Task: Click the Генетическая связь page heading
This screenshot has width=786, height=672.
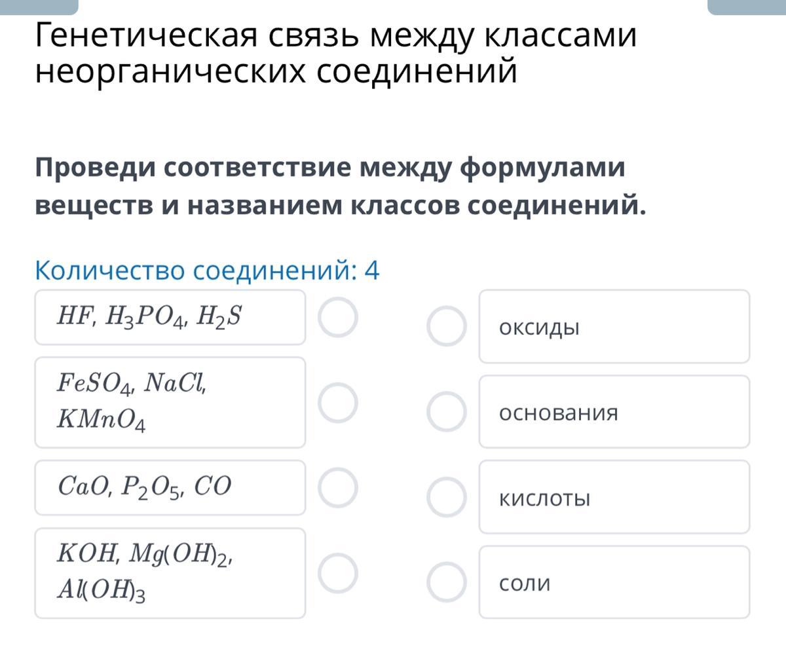Action: tap(335, 53)
